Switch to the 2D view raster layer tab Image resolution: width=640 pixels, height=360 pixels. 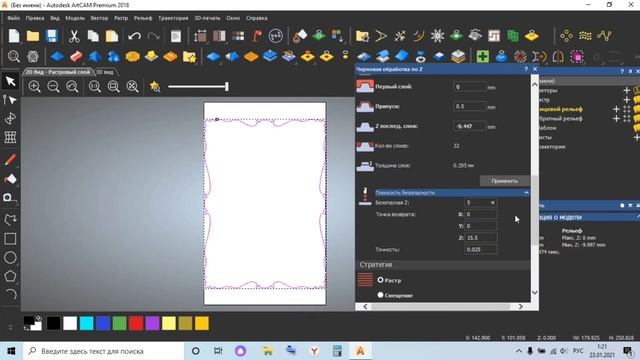[x=58, y=72]
